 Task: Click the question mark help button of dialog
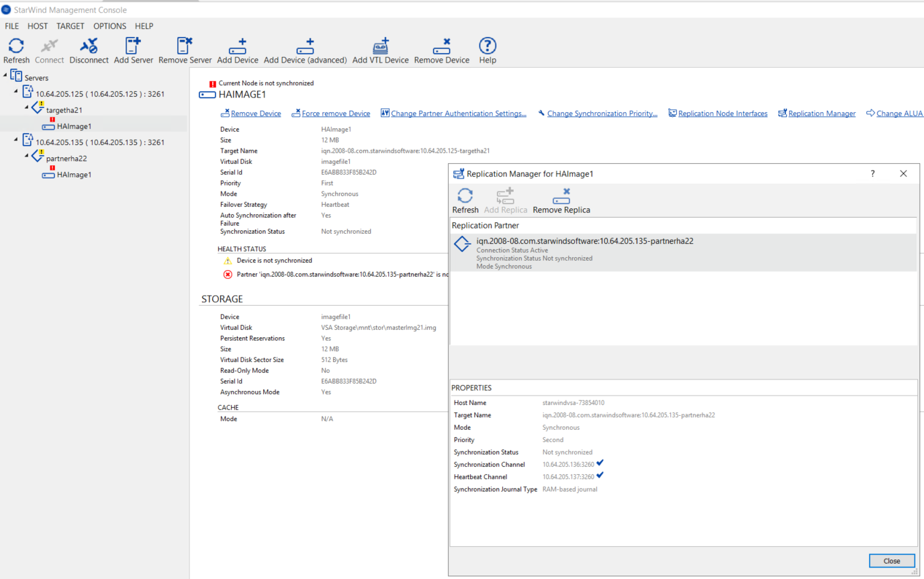873,173
